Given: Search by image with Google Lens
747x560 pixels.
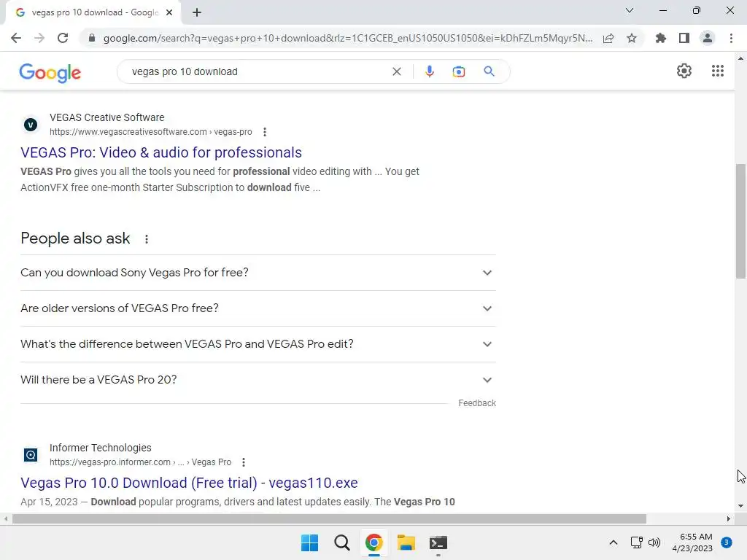Looking at the screenshot, I should tap(459, 71).
